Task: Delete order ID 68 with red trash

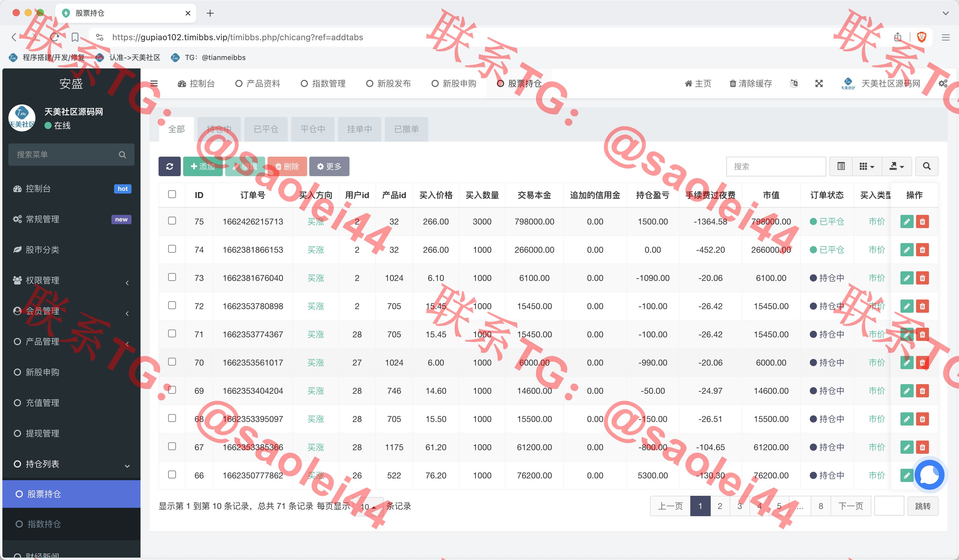Action: [922, 419]
